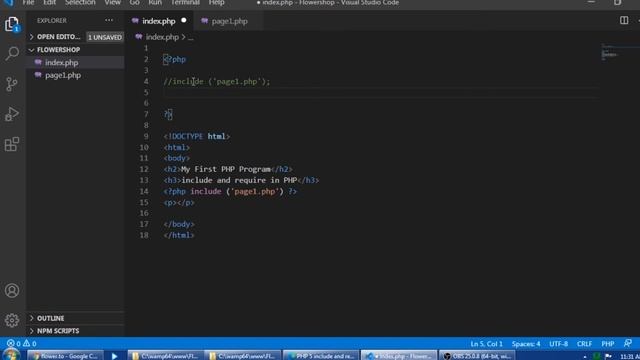Image resolution: width=640 pixels, height=360 pixels.
Task: Open the Source Control view icon
Action: coord(12,84)
